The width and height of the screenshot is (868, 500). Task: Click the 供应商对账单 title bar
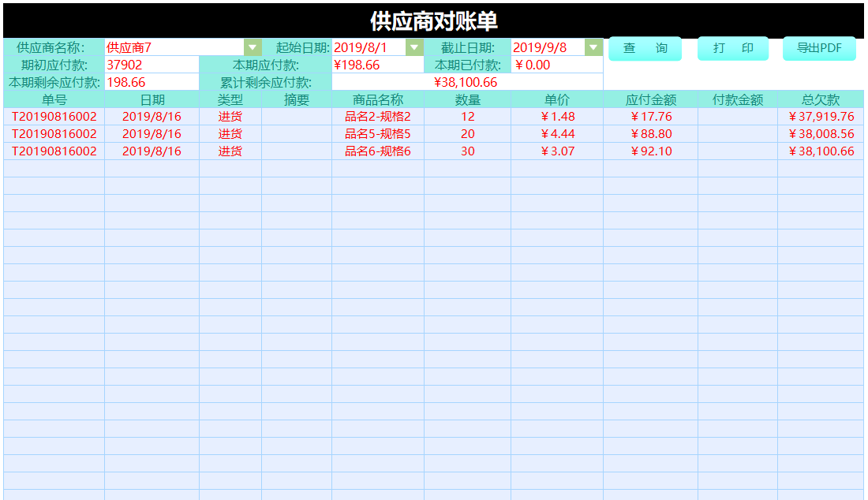[434, 17]
